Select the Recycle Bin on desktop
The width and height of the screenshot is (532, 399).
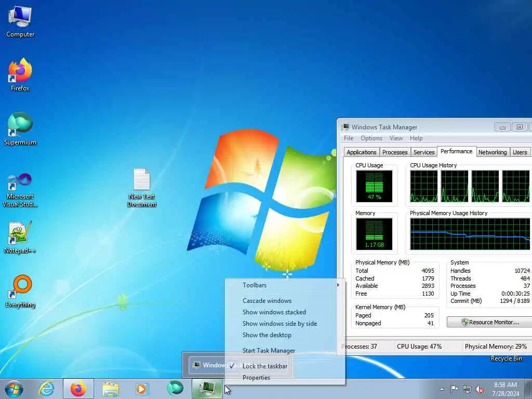click(506, 358)
